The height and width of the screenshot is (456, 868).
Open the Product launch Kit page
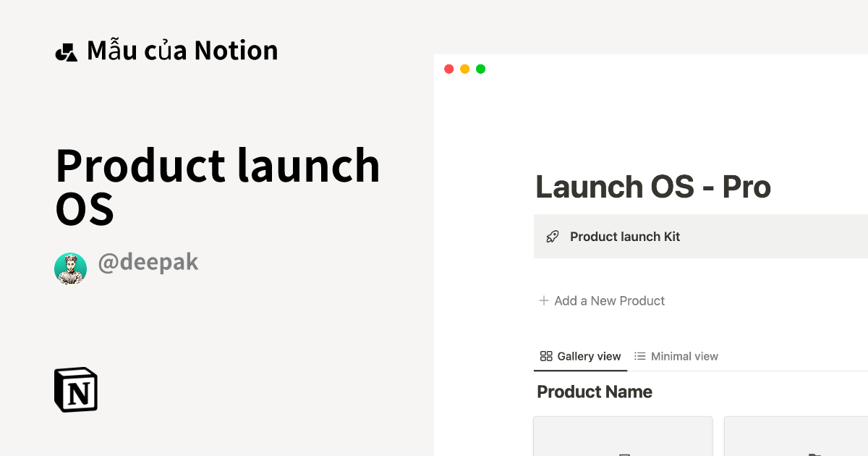pyautogui.click(x=625, y=236)
